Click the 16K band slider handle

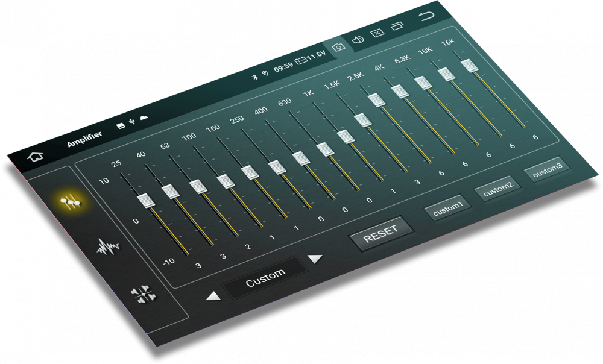click(x=470, y=65)
